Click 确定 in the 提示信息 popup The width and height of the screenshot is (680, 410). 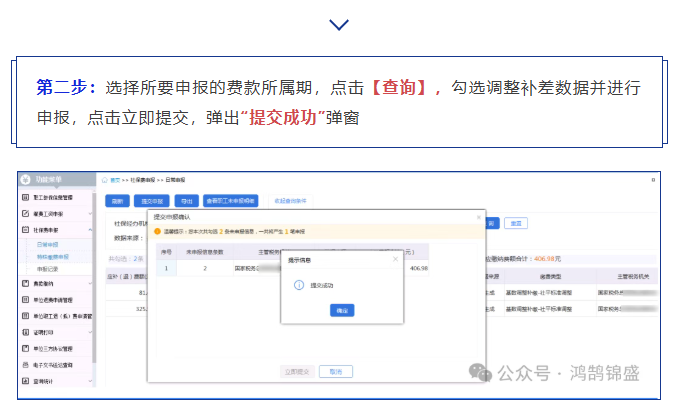point(343,312)
